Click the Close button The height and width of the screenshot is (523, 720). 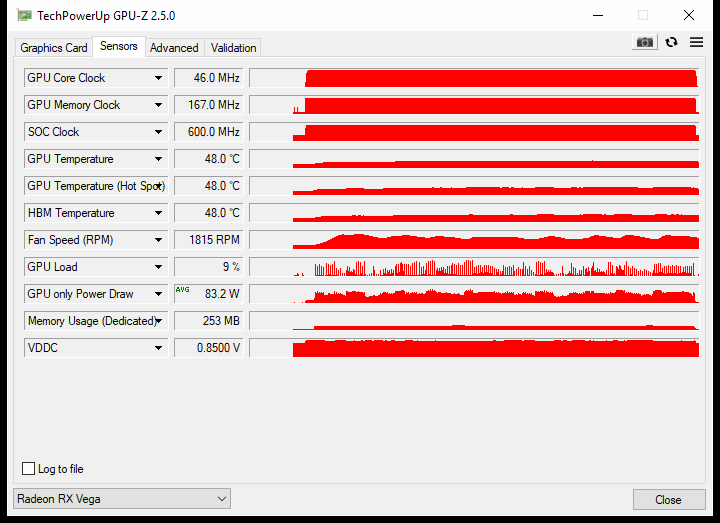[x=669, y=500]
